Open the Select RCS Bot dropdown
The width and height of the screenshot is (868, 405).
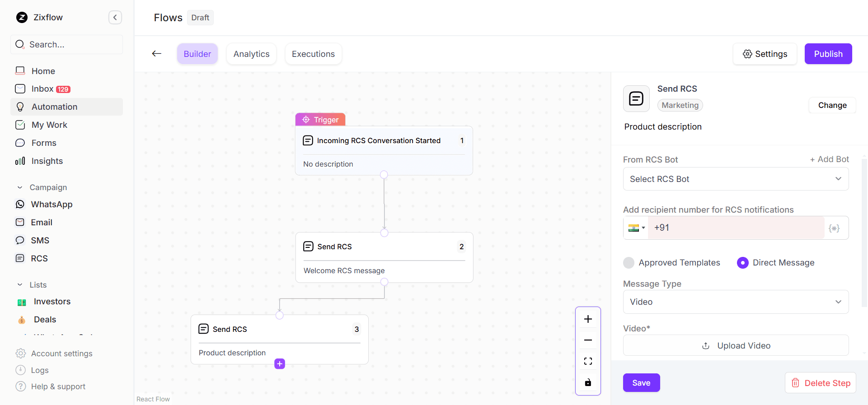point(736,179)
